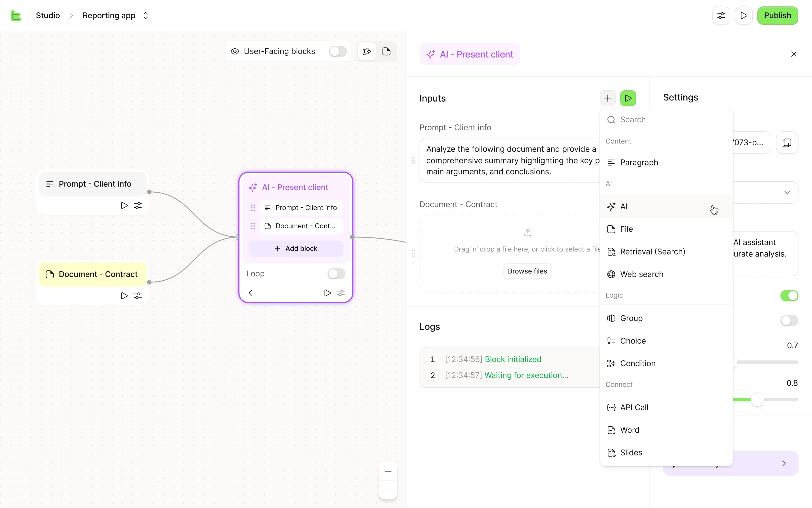This screenshot has height=508, width=812.
Task: Expand the Settings dropdown chevron
Action: coord(787,193)
